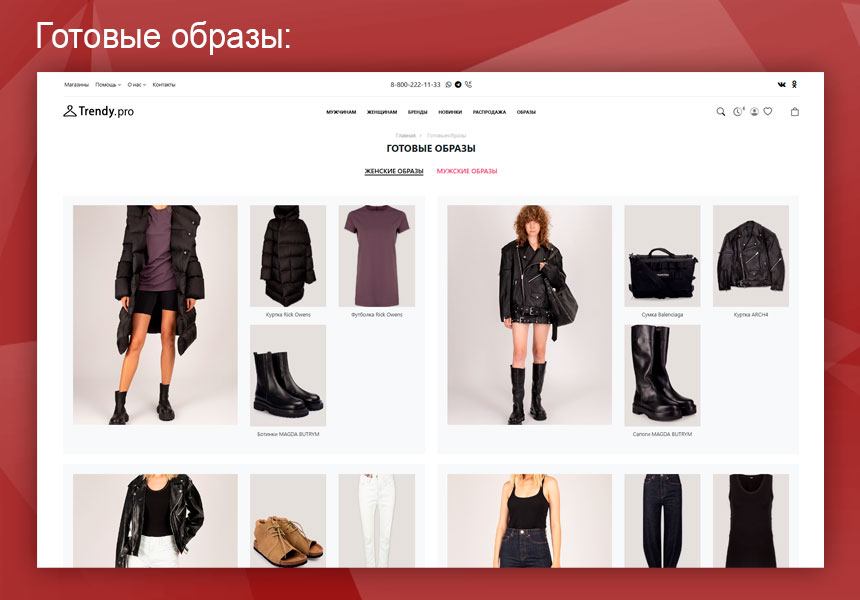860x600 pixels.
Task: Open recently viewed items via clock icon
Action: click(737, 112)
